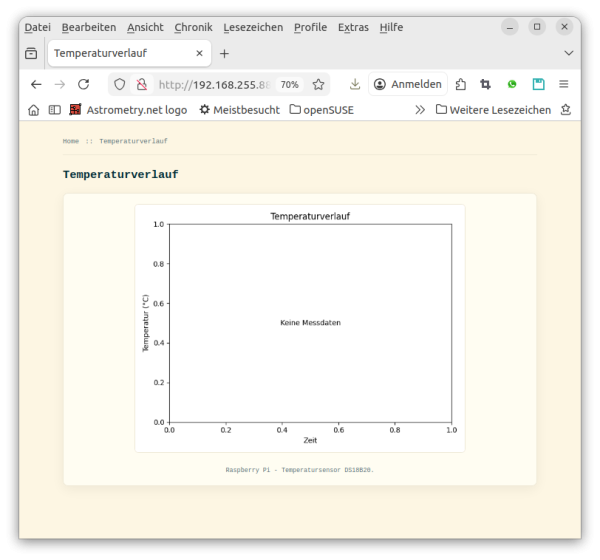This screenshot has width=600, height=560.
Task: Click the insecure connection padlock icon
Action: [141, 85]
